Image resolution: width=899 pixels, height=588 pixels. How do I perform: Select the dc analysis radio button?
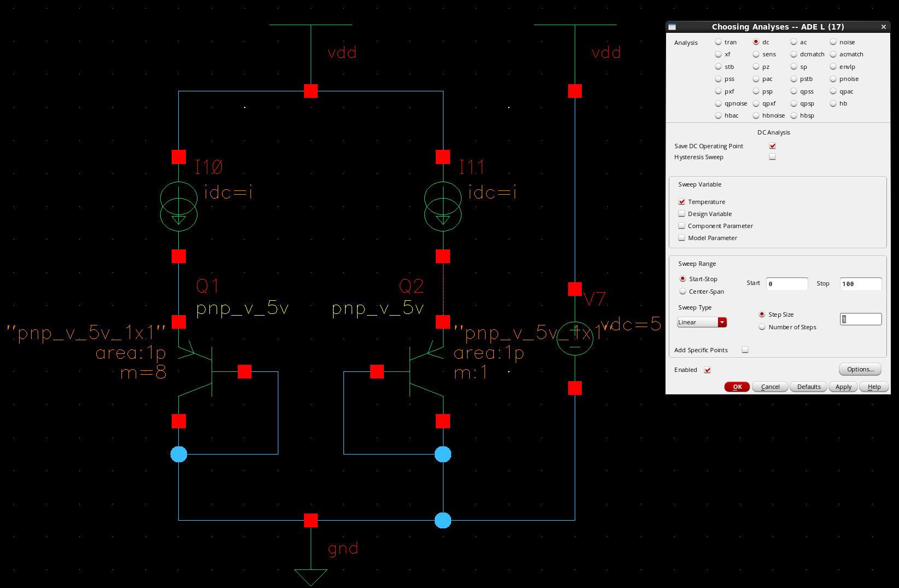pos(756,42)
